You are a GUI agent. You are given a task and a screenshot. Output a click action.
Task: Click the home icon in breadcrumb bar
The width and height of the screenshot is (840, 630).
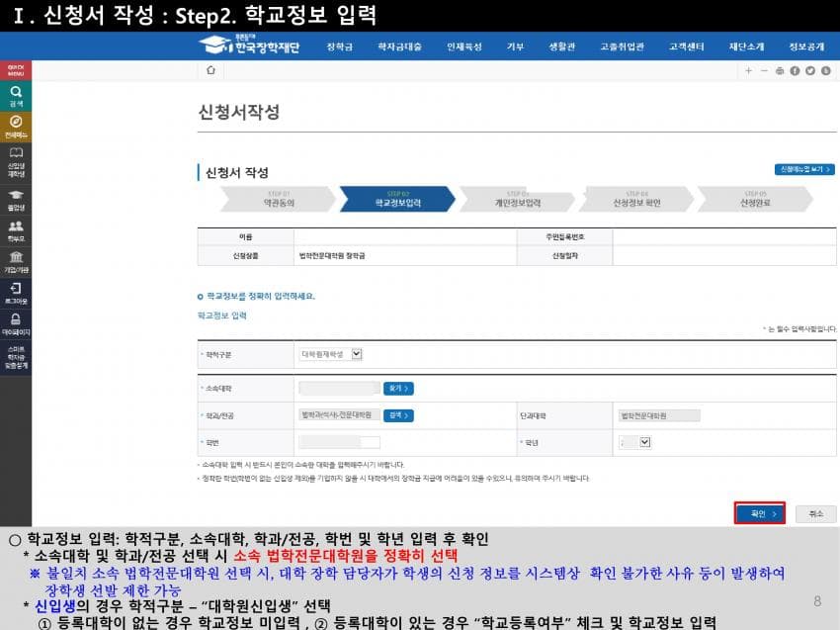[x=210, y=70]
